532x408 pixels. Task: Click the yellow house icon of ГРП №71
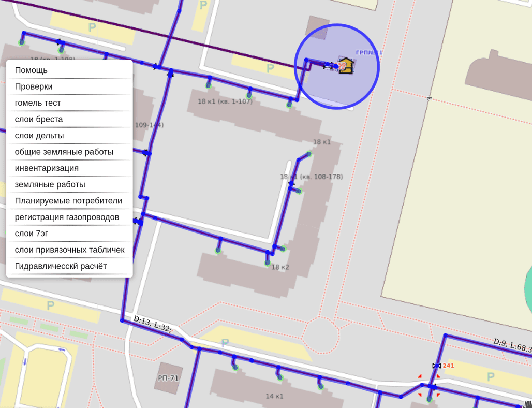[x=346, y=66]
